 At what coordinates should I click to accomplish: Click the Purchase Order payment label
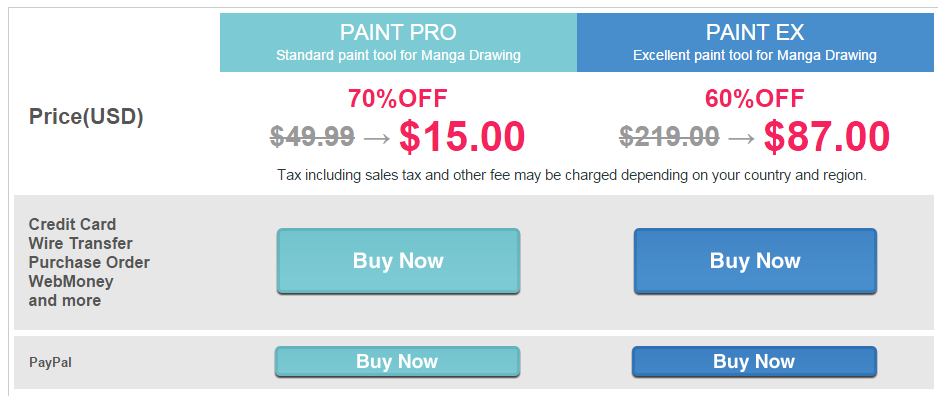[x=89, y=263]
